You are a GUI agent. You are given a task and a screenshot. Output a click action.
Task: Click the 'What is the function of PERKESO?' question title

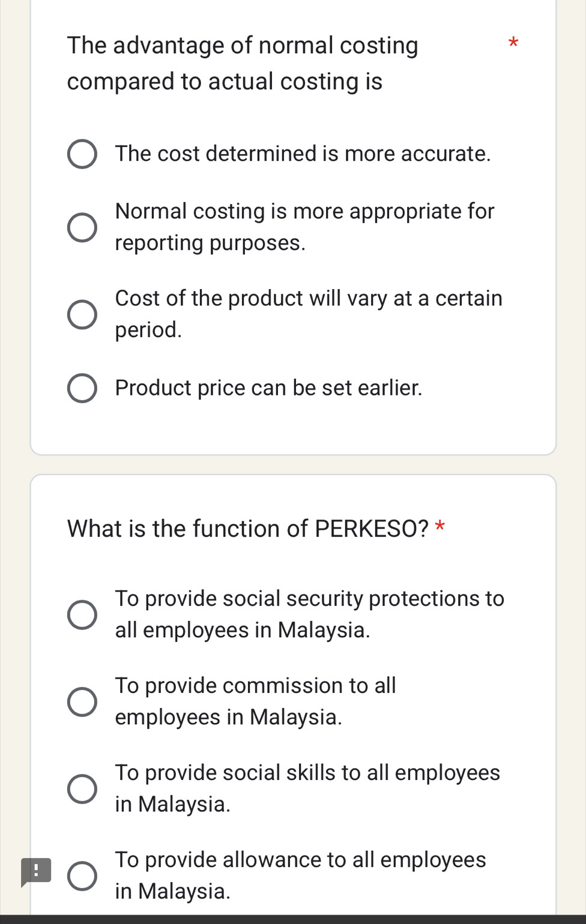click(x=247, y=529)
